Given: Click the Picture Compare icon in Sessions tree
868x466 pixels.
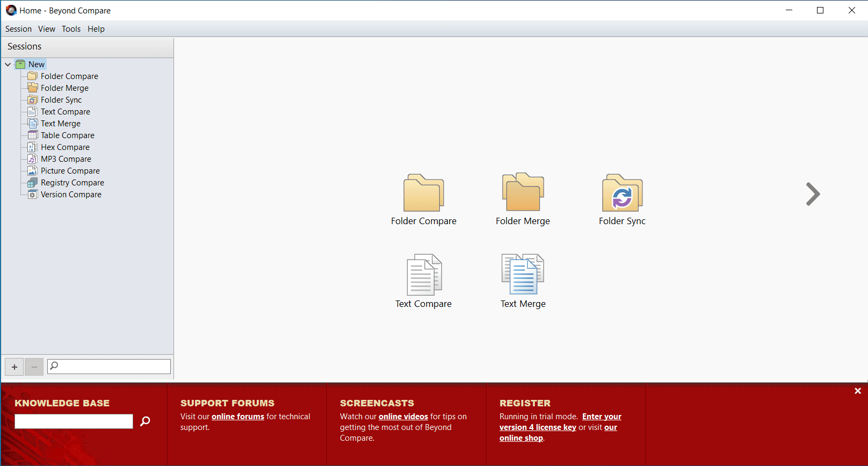Looking at the screenshot, I should [33, 171].
